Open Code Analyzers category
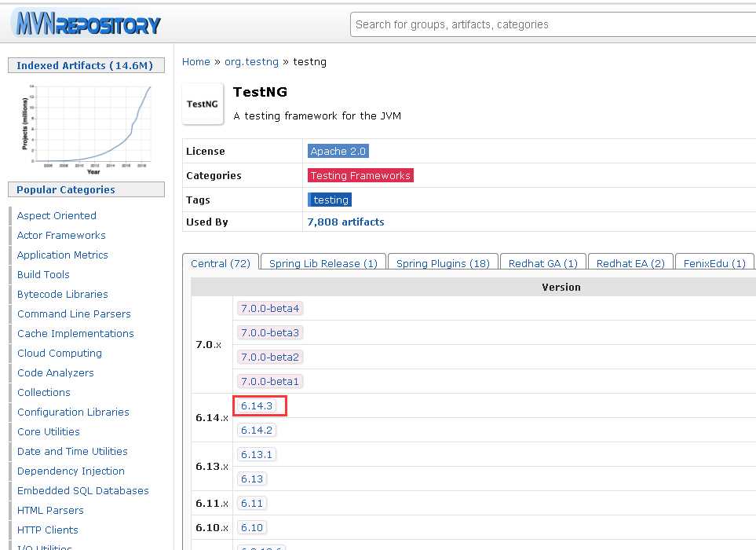The height and width of the screenshot is (550, 756). point(56,373)
